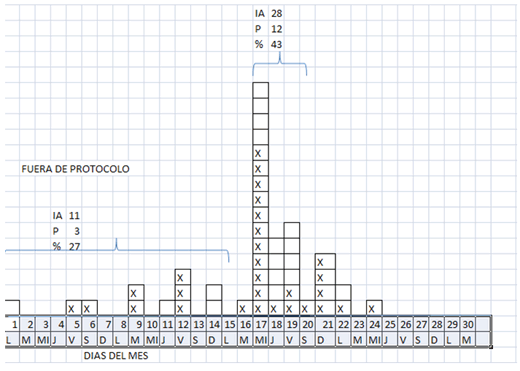
Task: Click the X mark above day 24
Action: pos(374,308)
